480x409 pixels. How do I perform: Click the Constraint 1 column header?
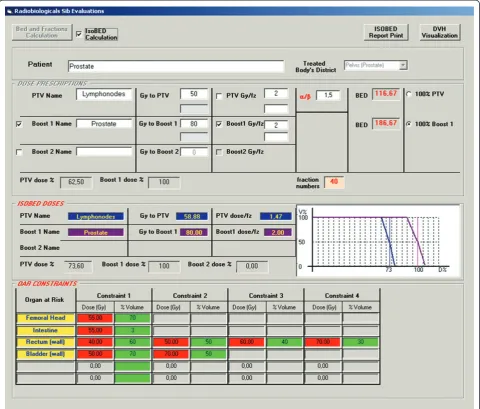pyautogui.click(x=114, y=296)
